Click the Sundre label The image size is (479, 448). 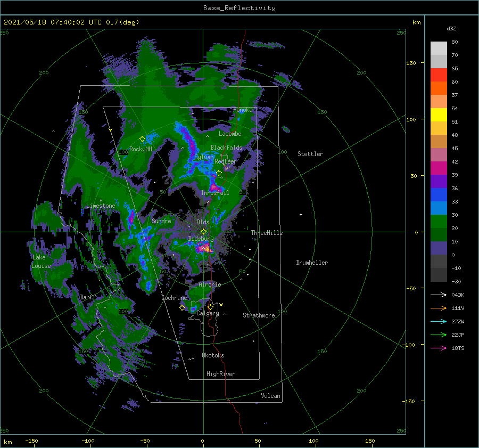(161, 221)
